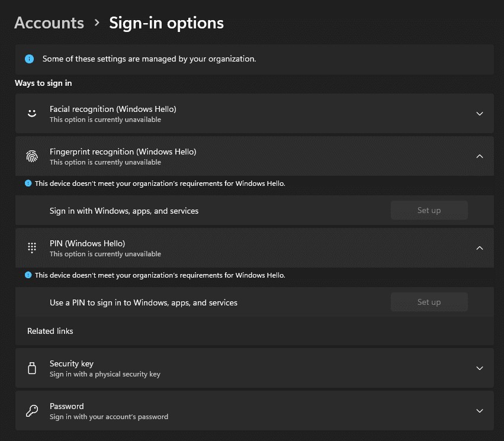Click the Security key USB icon
Image resolution: width=504 pixels, height=441 pixels.
pos(32,368)
